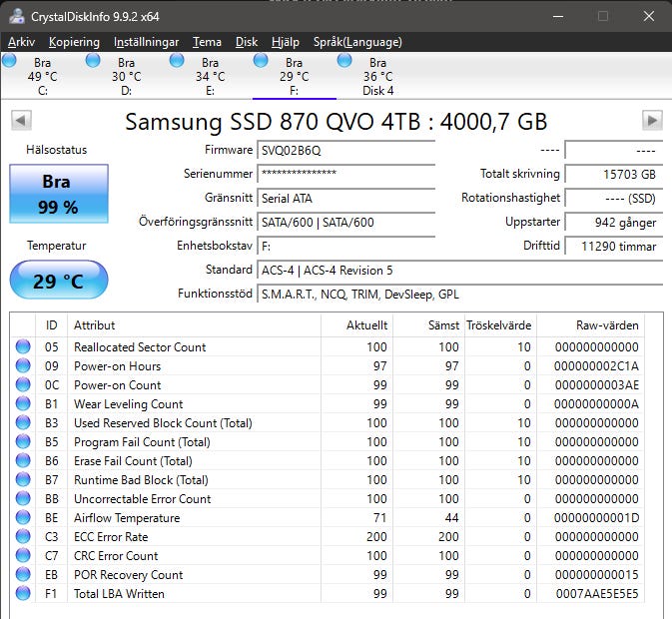The width and height of the screenshot is (672, 619).
Task: Open the Hjälp menu
Action: click(286, 42)
